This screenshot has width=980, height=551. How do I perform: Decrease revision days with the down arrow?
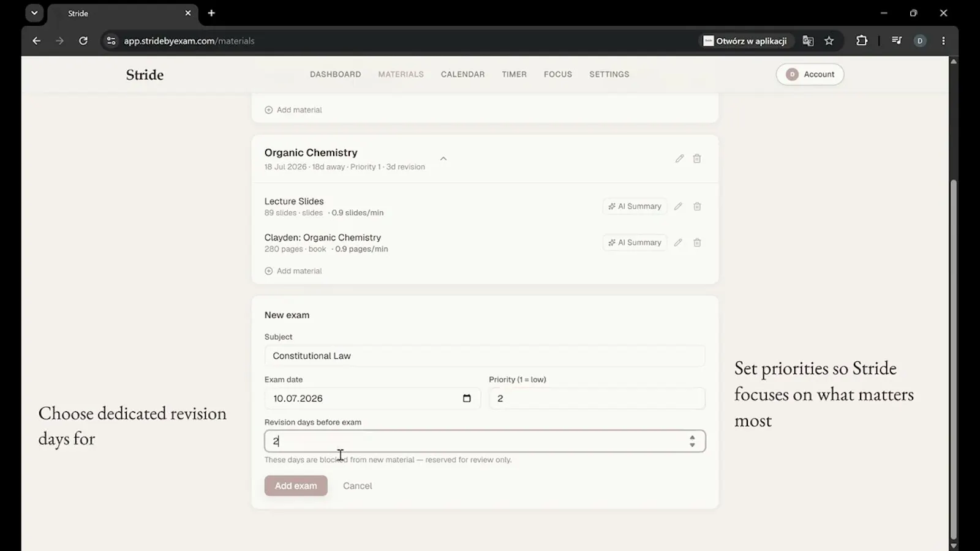coord(692,445)
